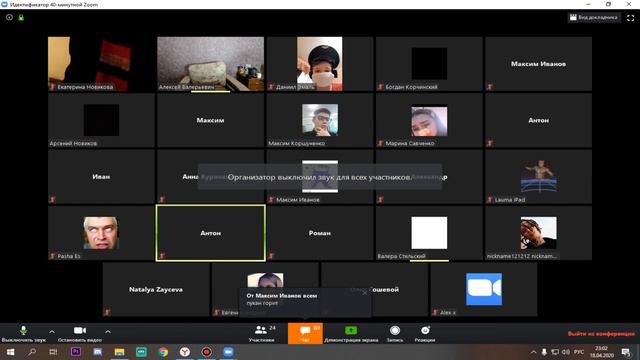Click the tray microphone icon
Image resolution: width=640 pixels, height=360 pixels.
(544, 352)
